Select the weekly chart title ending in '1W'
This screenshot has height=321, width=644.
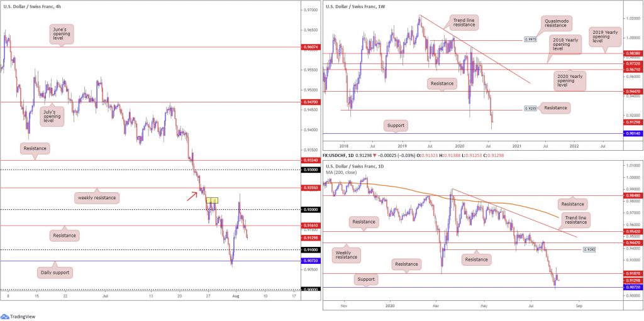[x=356, y=6]
